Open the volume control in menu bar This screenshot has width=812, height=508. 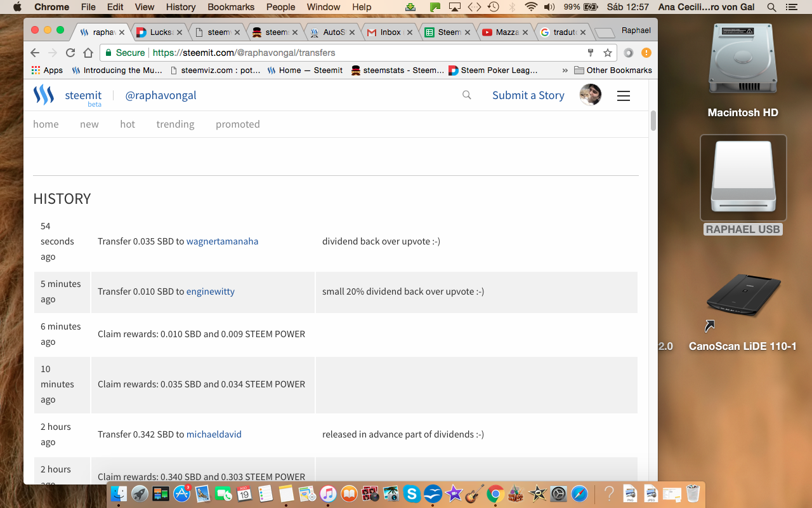(549, 7)
